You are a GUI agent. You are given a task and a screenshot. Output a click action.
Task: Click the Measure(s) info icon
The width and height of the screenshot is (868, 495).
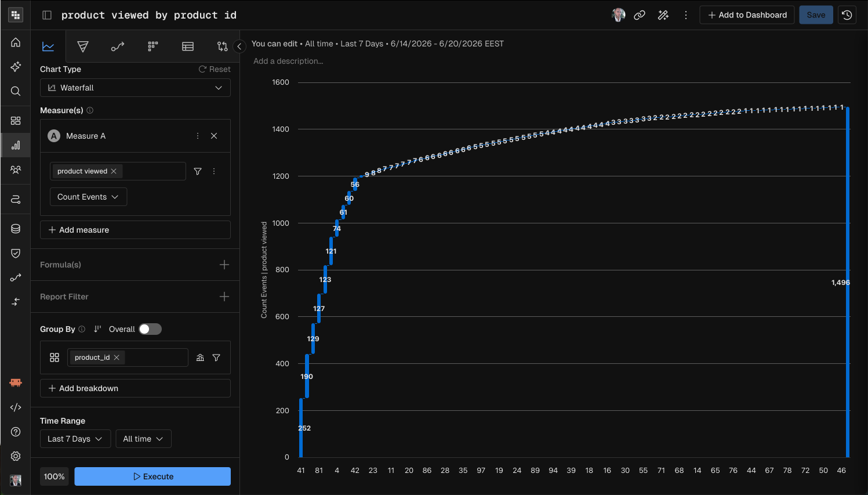[x=90, y=110]
